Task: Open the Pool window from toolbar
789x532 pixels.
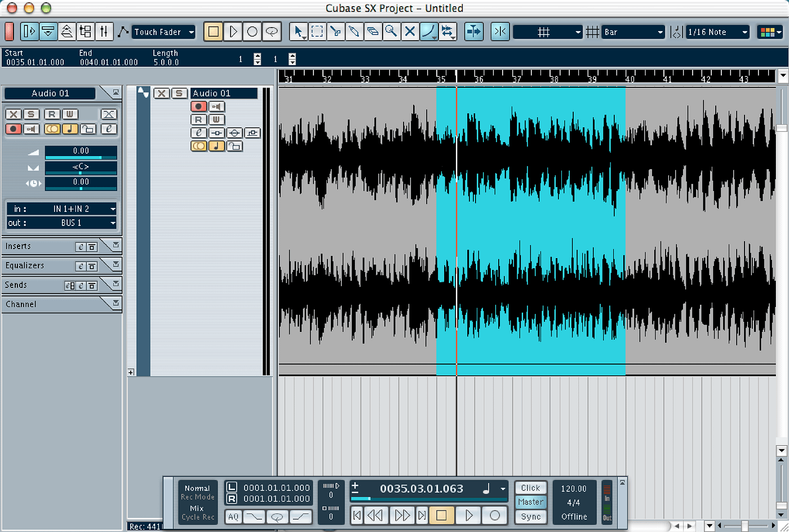Action: (86, 32)
